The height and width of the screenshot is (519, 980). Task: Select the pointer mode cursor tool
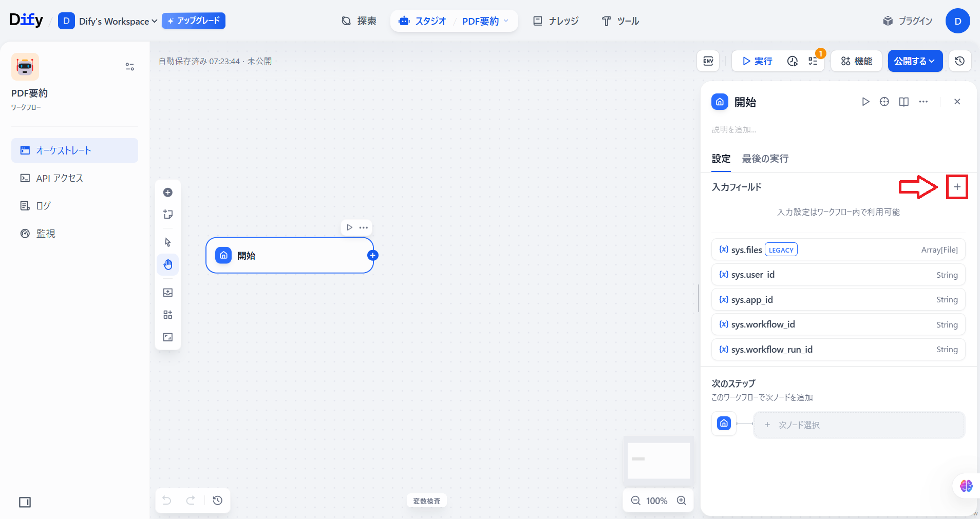(168, 242)
